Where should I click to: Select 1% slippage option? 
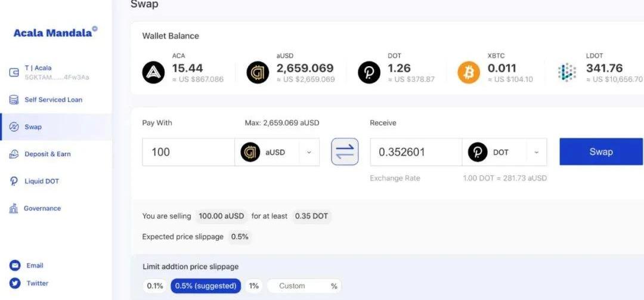point(254,286)
